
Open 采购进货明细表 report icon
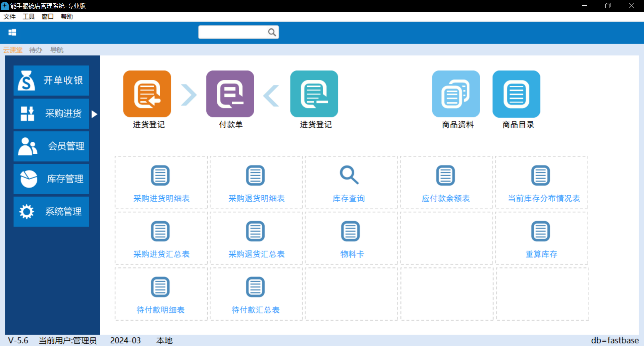[160, 175]
